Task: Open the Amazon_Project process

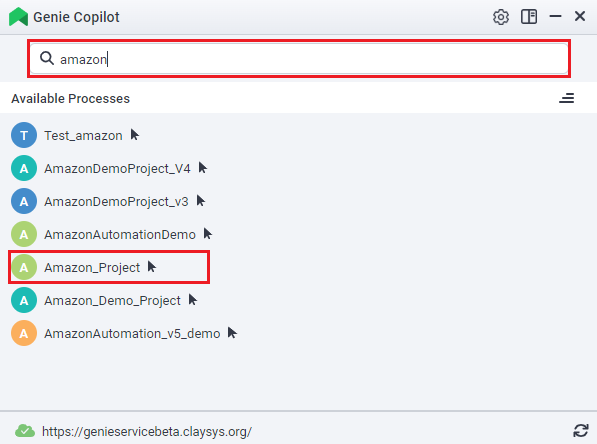Action: point(92,268)
